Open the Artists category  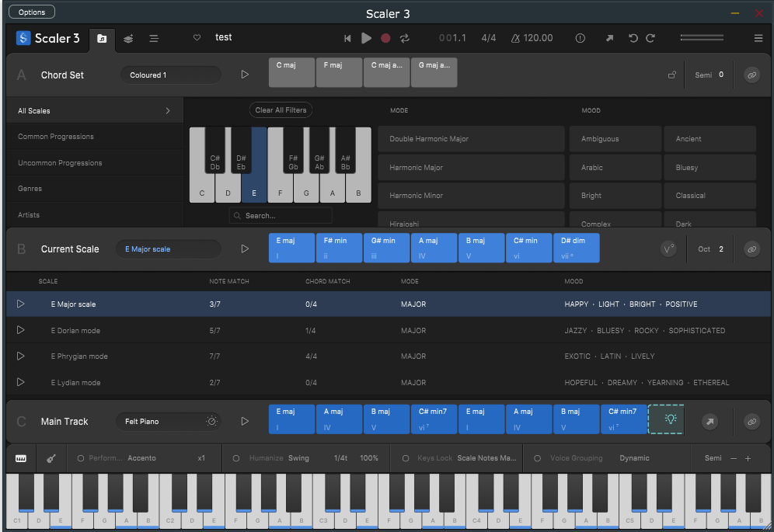point(95,214)
